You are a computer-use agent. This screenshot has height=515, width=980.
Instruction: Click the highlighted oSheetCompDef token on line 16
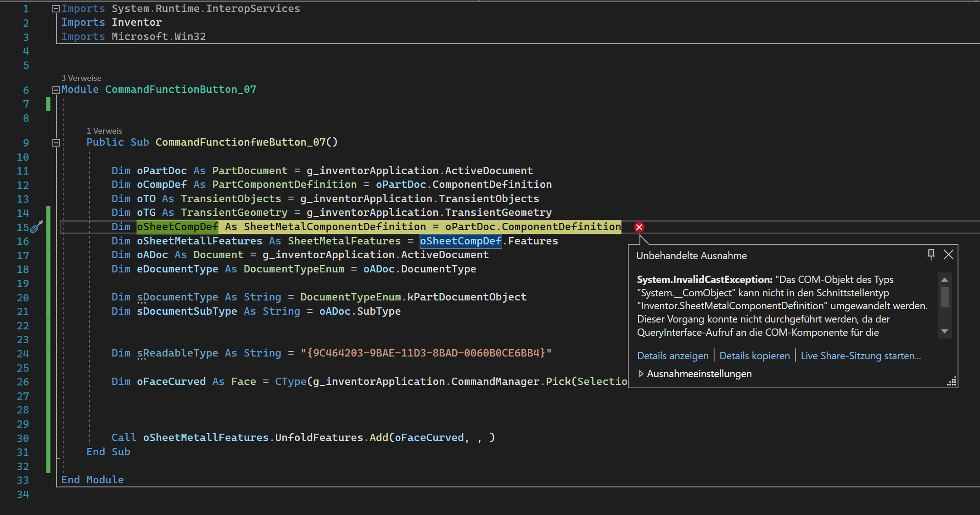(460, 240)
